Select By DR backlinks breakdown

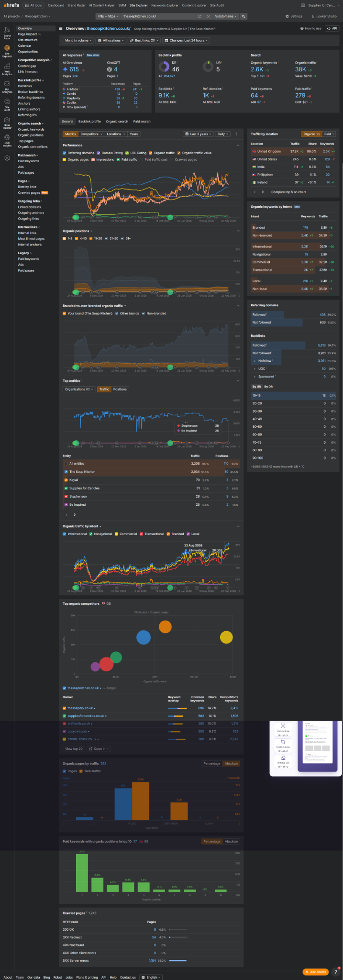point(268,386)
